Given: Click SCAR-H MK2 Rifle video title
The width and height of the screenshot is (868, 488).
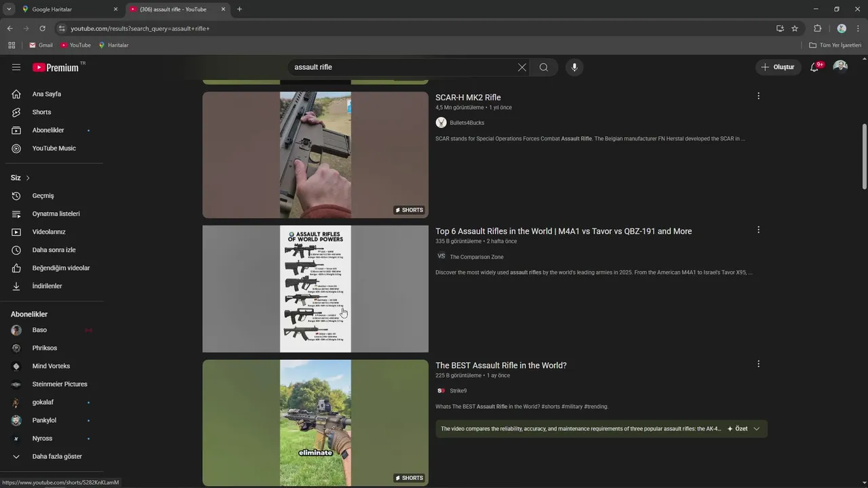Looking at the screenshot, I should [468, 98].
